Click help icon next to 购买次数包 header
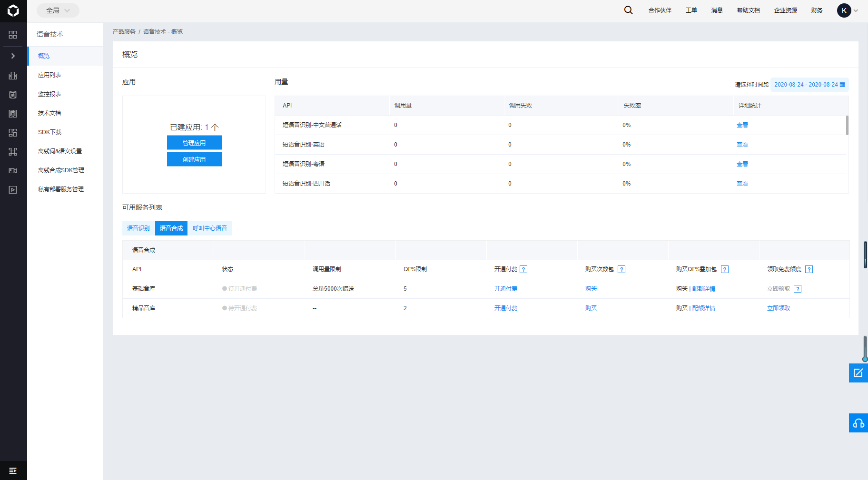This screenshot has width=868, height=480. 621,269
